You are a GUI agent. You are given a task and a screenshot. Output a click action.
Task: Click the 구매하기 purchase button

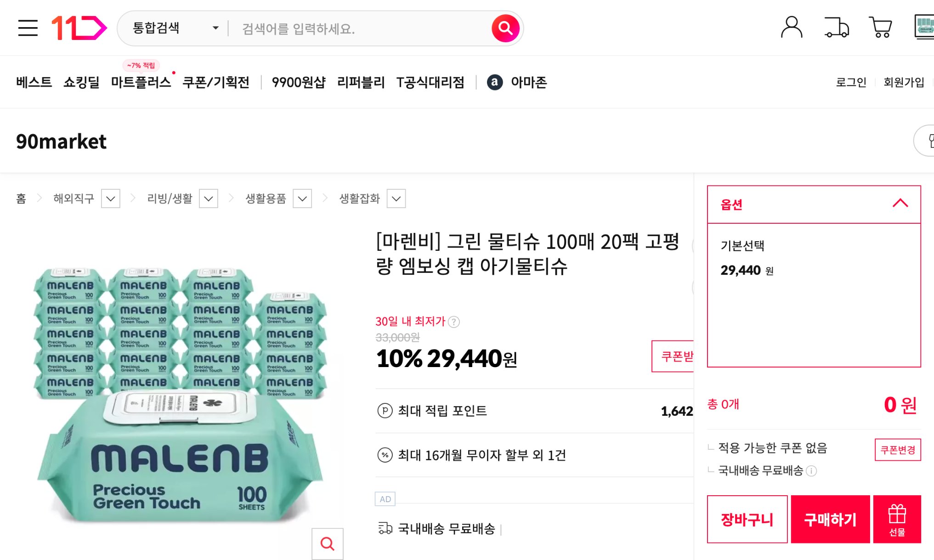point(830,519)
